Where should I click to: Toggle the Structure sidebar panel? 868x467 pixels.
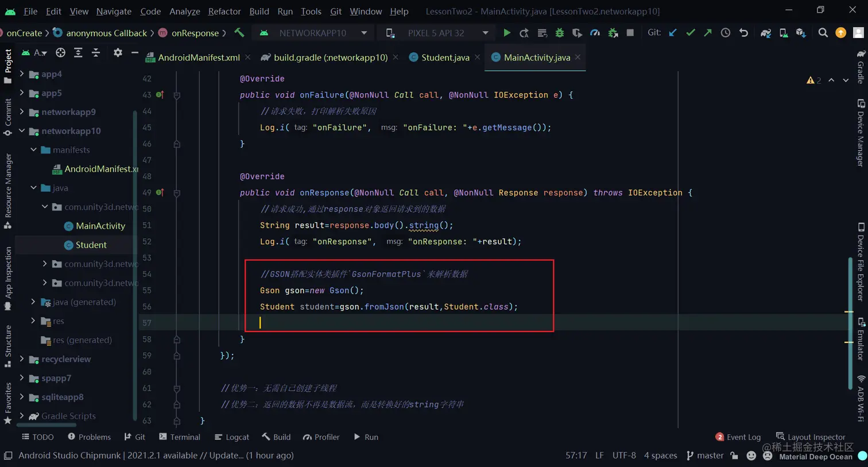click(8, 346)
